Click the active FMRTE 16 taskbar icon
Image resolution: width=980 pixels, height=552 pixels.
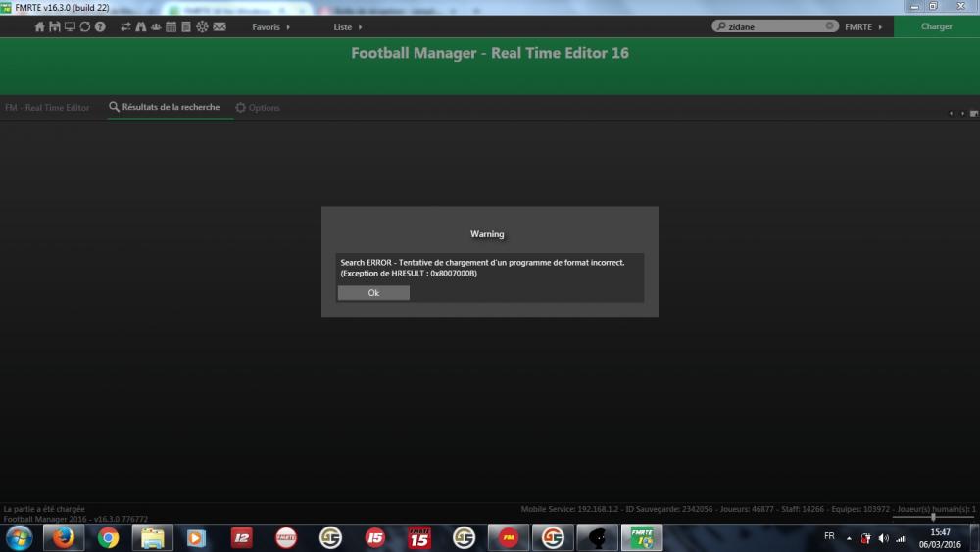(x=642, y=537)
